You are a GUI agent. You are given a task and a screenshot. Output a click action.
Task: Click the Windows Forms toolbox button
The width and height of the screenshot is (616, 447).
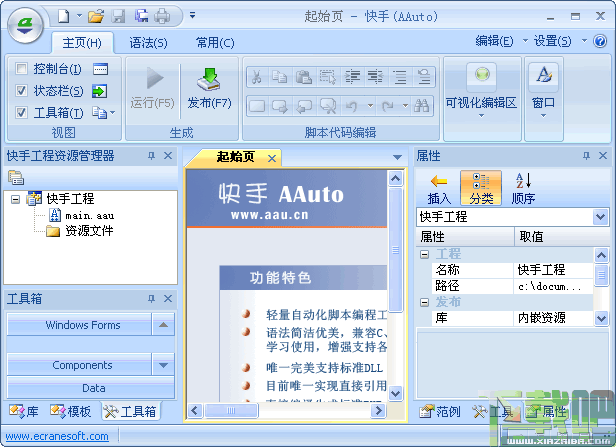click(79, 324)
